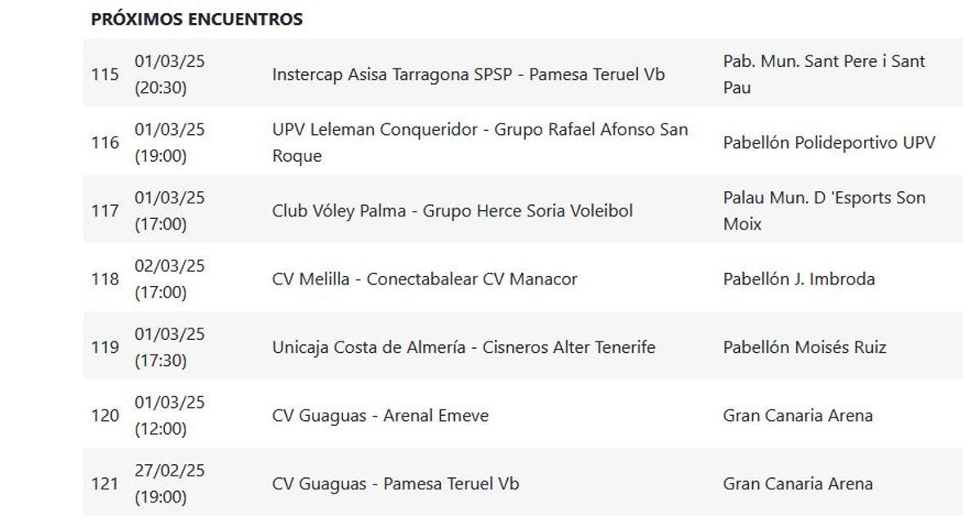This screenshot has height=527, width=980.
Task: Click Palau Mun. D'Esports Son Moix venue
Action: tap(823, 211)
